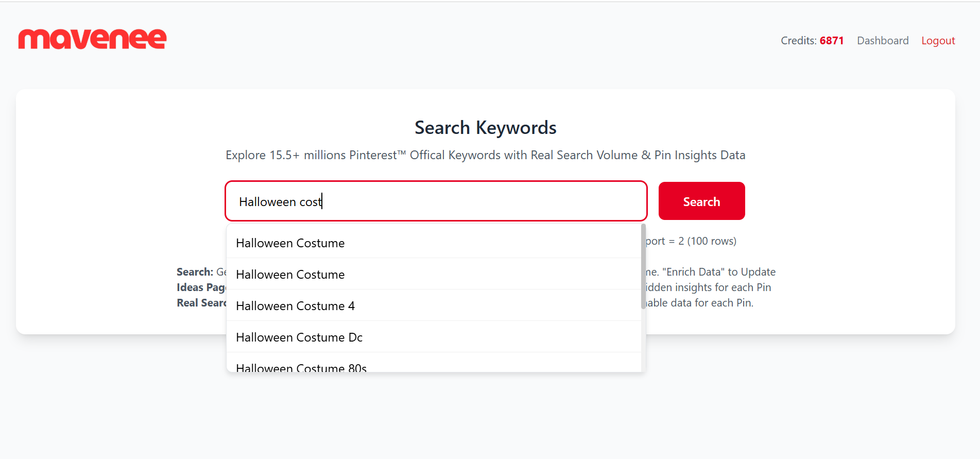Click the bold 'Ideas Page' label
The image size is (980, 459).
click(201, 287)
